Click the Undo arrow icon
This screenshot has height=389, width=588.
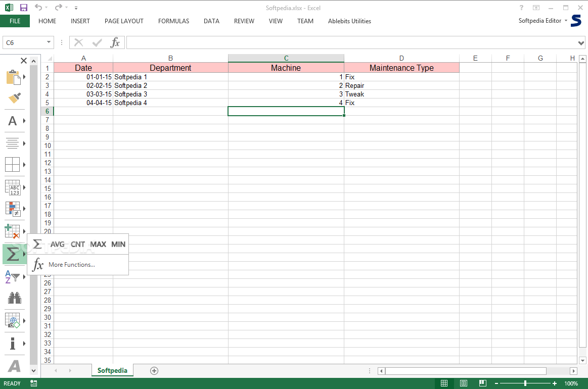38,8
